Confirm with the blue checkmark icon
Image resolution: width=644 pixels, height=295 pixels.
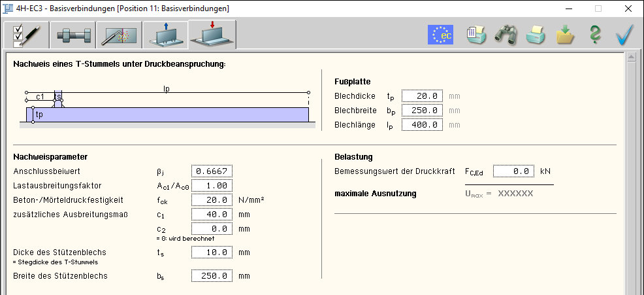pos(625,35)
